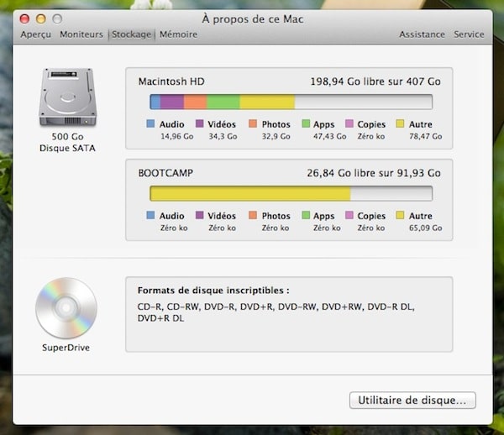
Task: Click blue Audio swatch under Macintosh HD
Action: (x=150, y=123)
